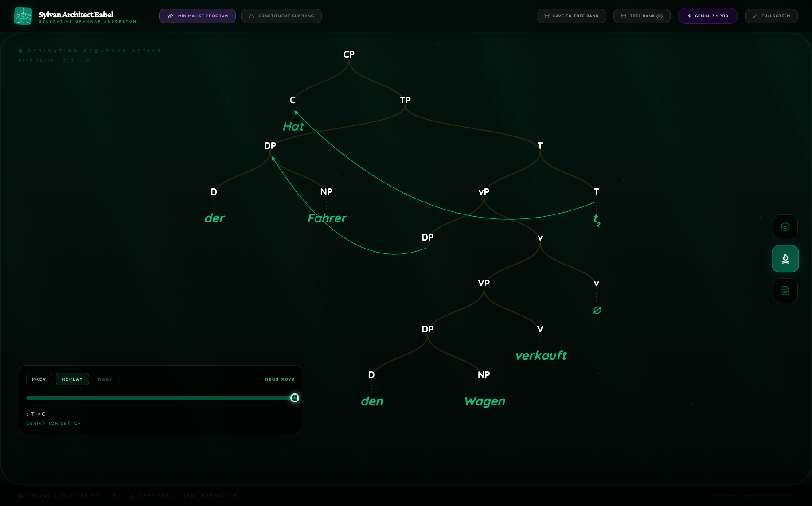Viewport: 812px width, 506px height.
Task: Click Save to Tree Bank
Action: point(571,16)
